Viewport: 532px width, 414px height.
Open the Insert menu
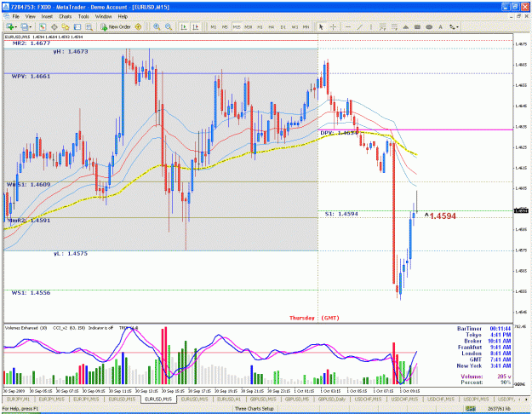[47, 16]
